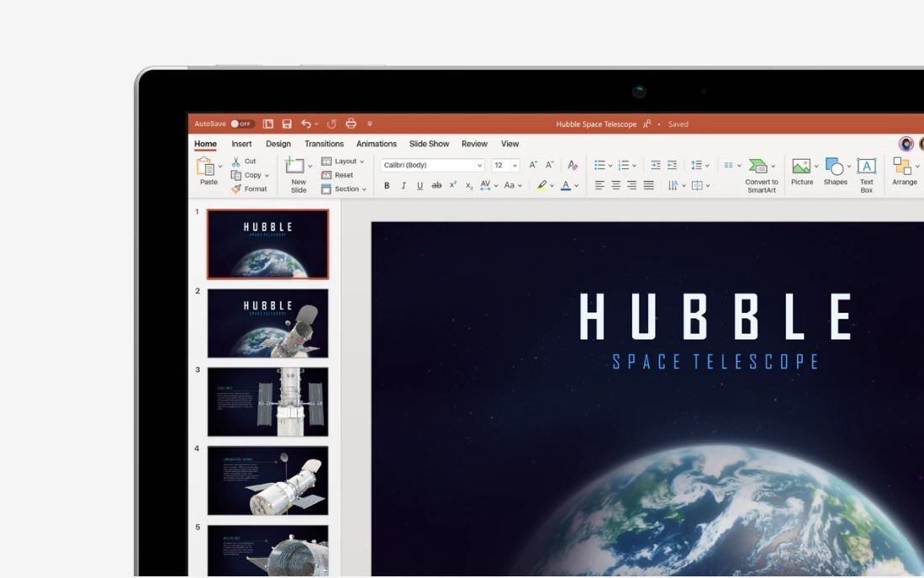The width and height of the screenshot is (924, 578).
Task: Click the Save icon in title bar
Action: tap(287, 124)
